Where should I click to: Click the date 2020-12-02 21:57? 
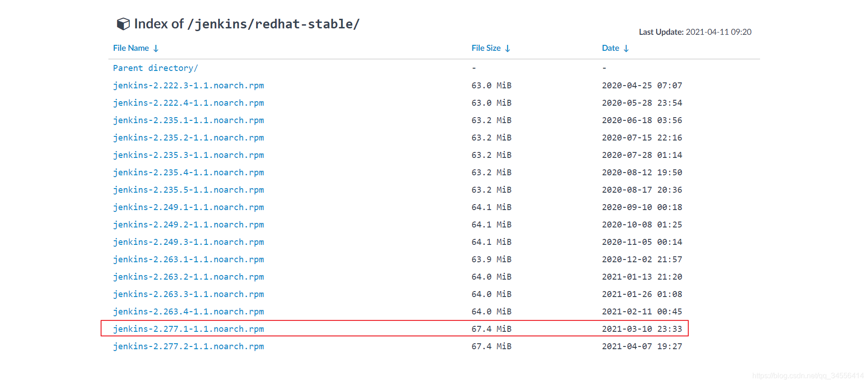pos(642,260)
